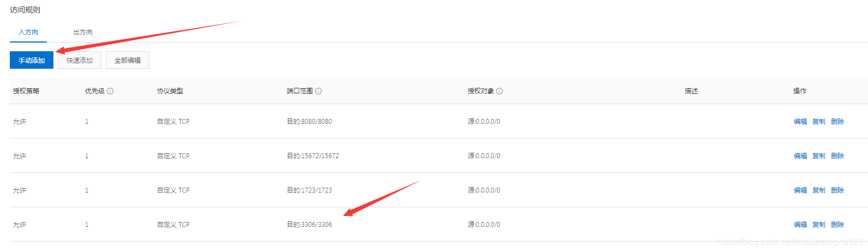Copy the rule for port 1723/1723

pyautogui.click(x=819, y=190)
